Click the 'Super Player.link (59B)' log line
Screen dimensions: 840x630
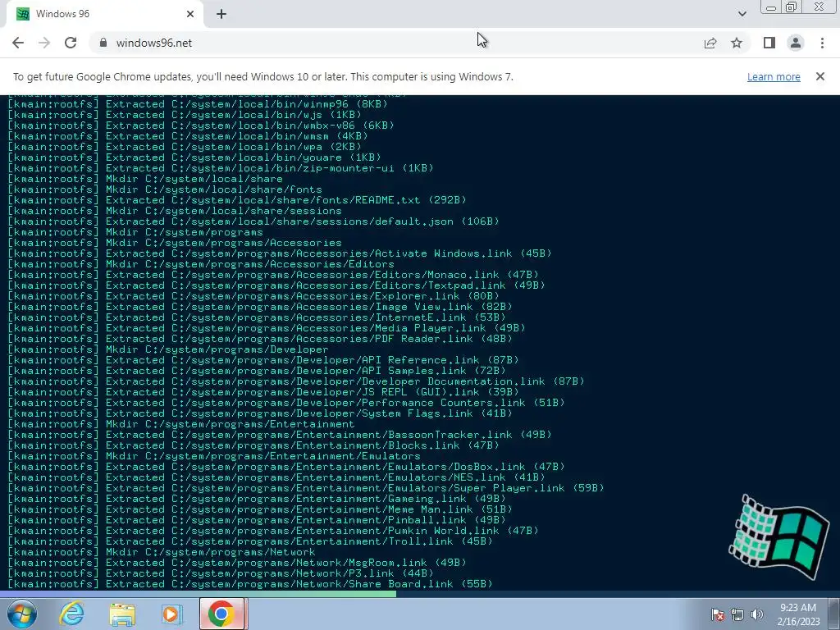coord(306,488)
